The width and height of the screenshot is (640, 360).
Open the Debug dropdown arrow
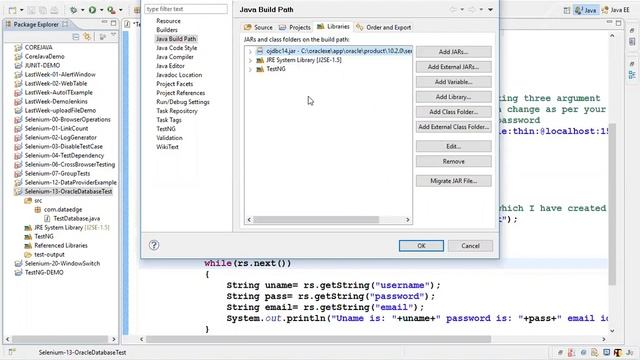point(82,10)
